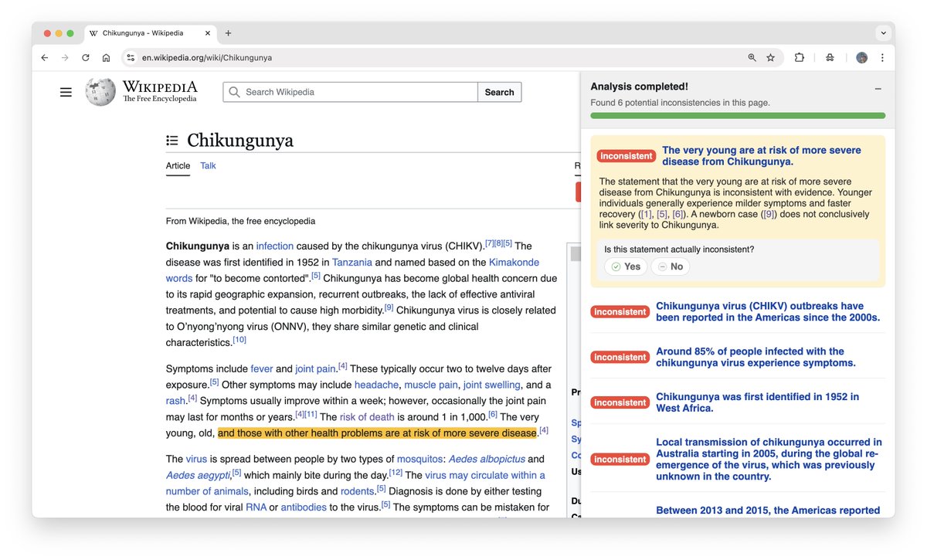The width and height of the screenshot is (927, 560).
Task: Minimize the analysis panel
Action: (878, 89)
